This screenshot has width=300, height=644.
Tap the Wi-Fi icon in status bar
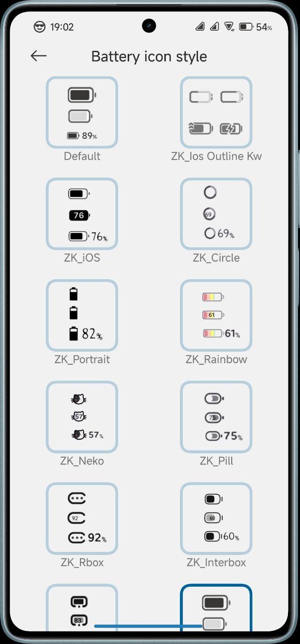[x=229, y=27]
